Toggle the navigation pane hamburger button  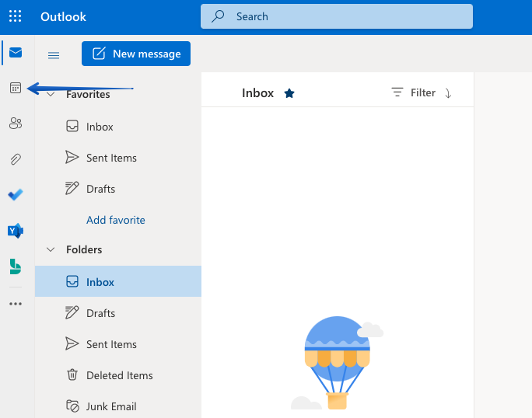tap(54, 54)
